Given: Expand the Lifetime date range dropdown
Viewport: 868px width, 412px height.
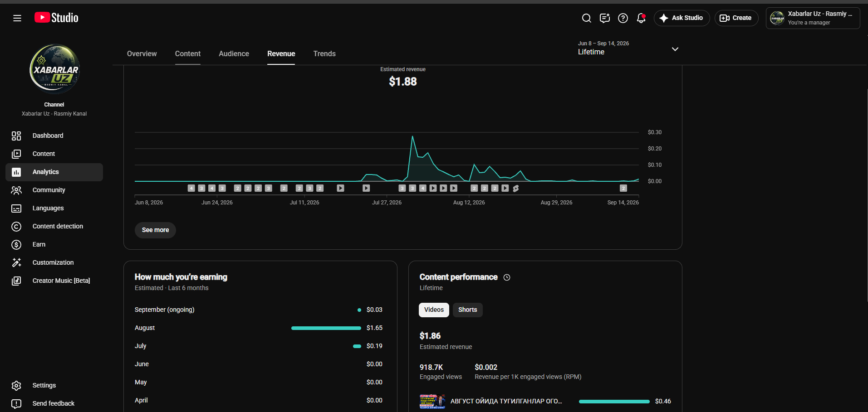Looking at the screenshot, I should (629, 48).
